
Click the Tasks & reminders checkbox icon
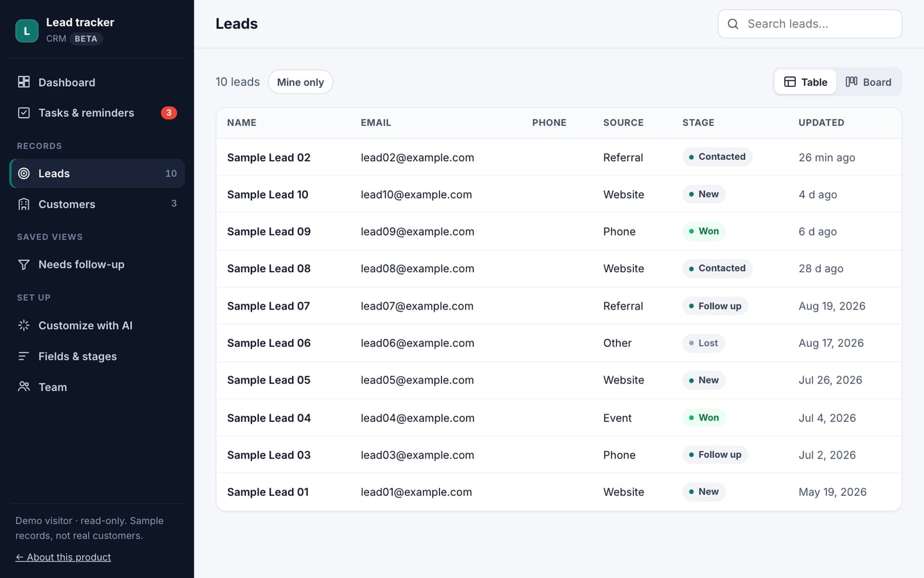[x=24, y=112]
